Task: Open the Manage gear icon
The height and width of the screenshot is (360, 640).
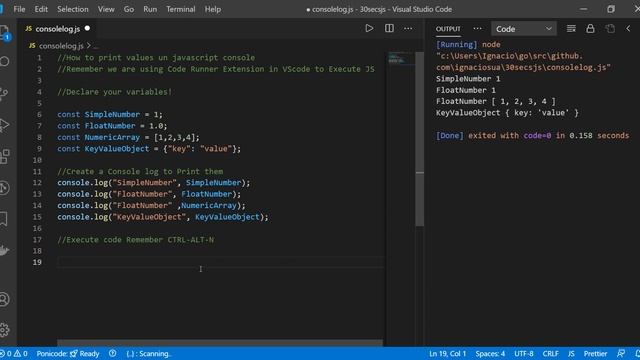Action: click(4, 329)
